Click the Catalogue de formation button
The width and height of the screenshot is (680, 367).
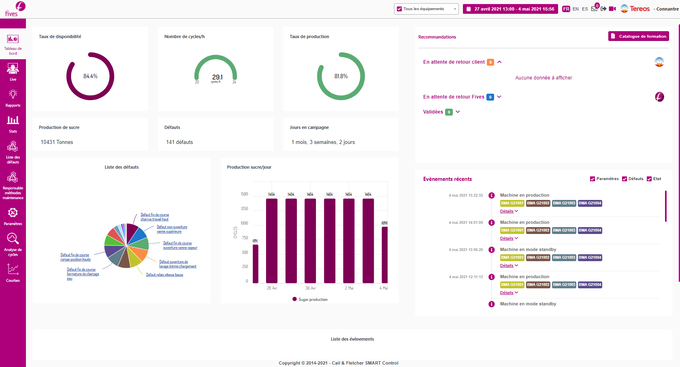638,36
